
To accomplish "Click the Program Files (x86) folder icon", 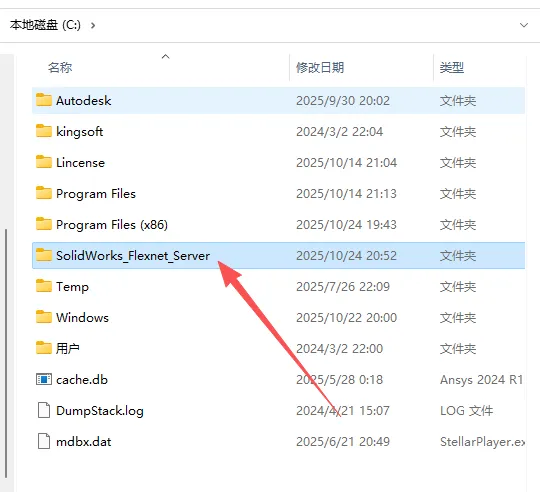I will tap(44, 224).
